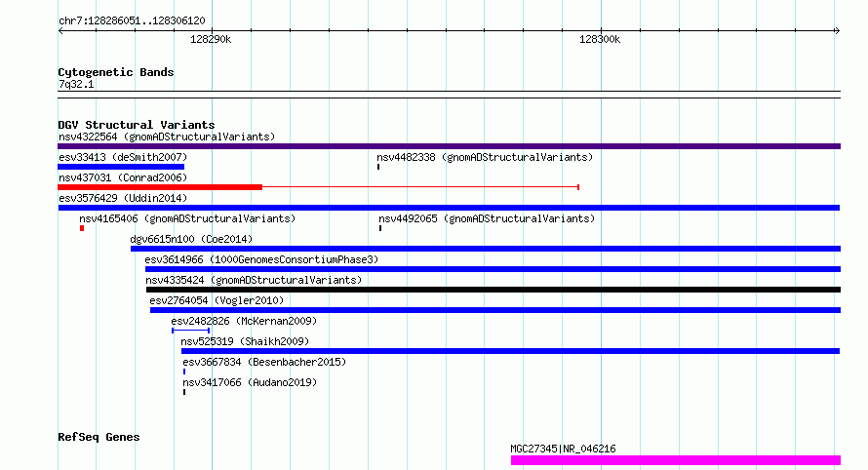Open dgv6615n100 (Coe2014) variant label
The width and height of the screenshot is (868, 470).
click(191, 239)
